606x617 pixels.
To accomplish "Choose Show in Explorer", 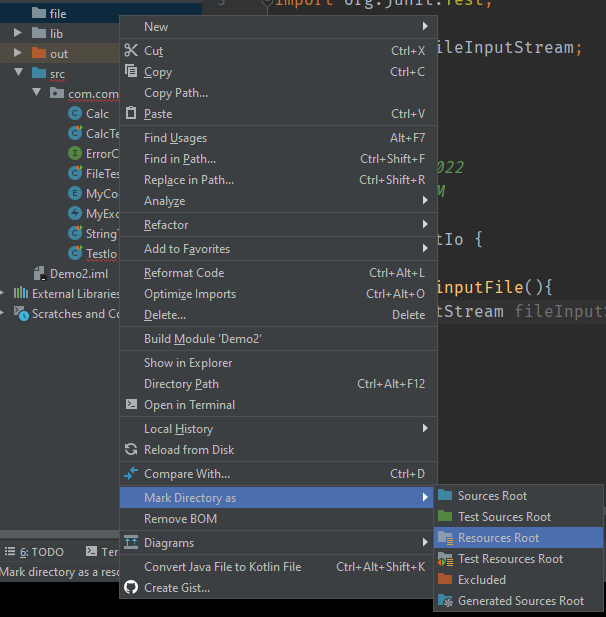I will pyautogui.click(x=279, y=363).
